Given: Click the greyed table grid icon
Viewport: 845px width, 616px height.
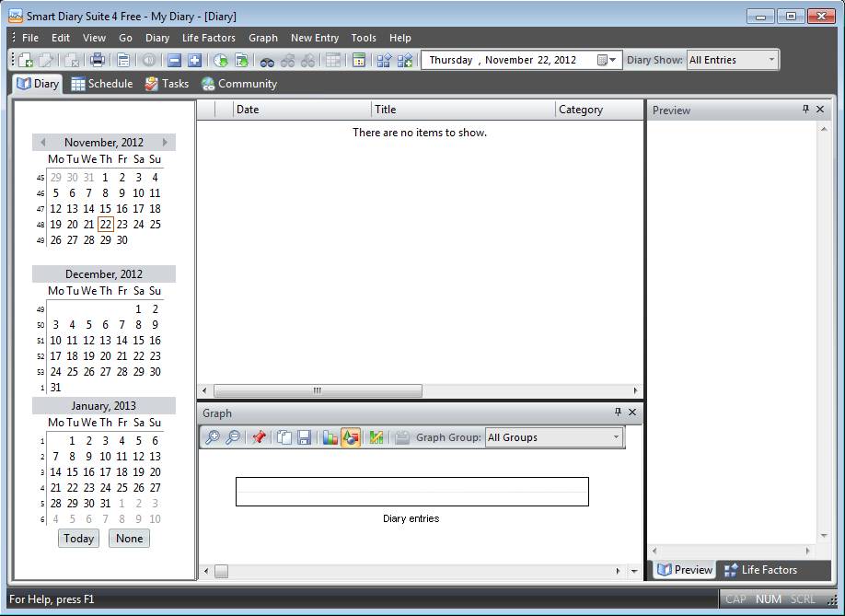Looking at the screenshot, I should coord(333,60).
